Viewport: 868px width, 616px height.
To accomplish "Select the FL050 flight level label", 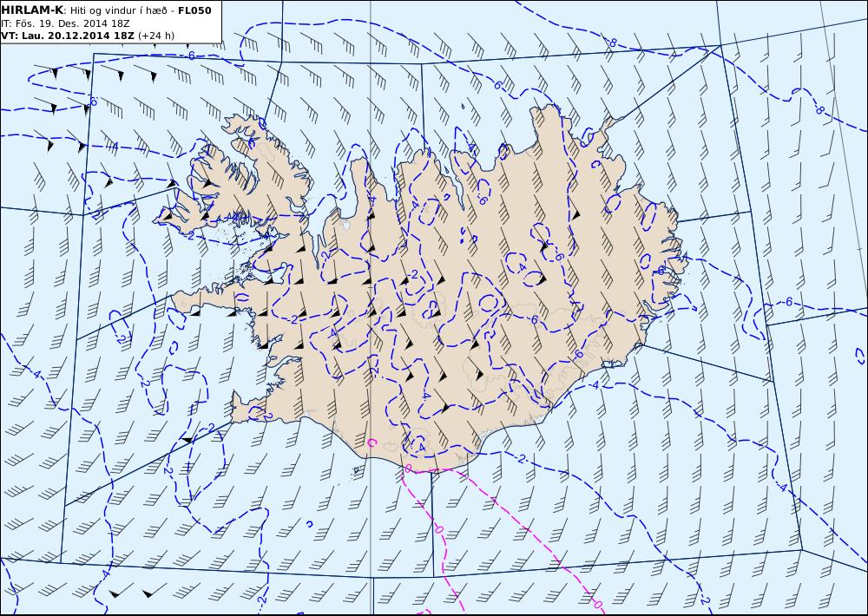I will (194, 10).
